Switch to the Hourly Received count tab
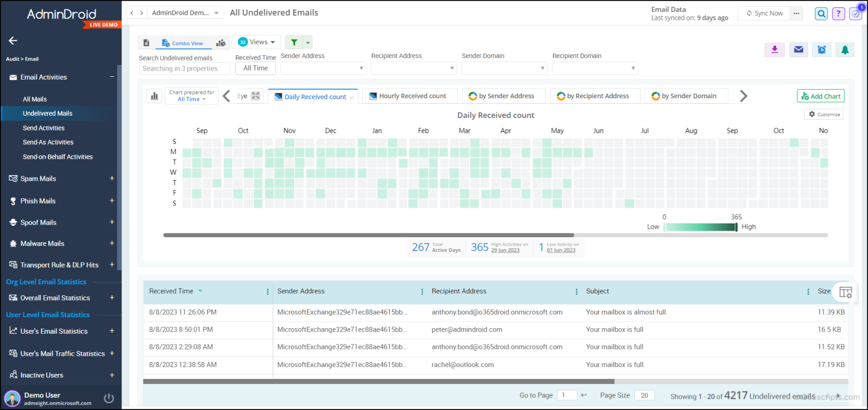This screenshot has width=868, height=410. pyautogui.click(x=409, y=95)
